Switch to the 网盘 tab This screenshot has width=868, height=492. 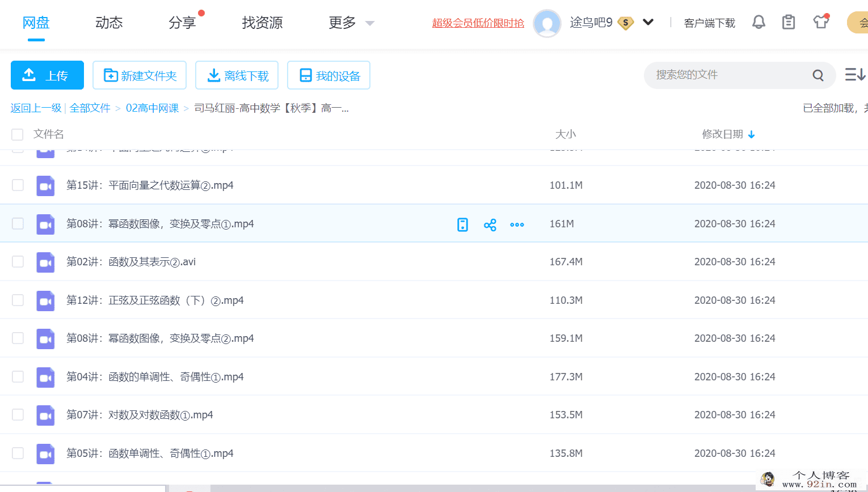36,23
